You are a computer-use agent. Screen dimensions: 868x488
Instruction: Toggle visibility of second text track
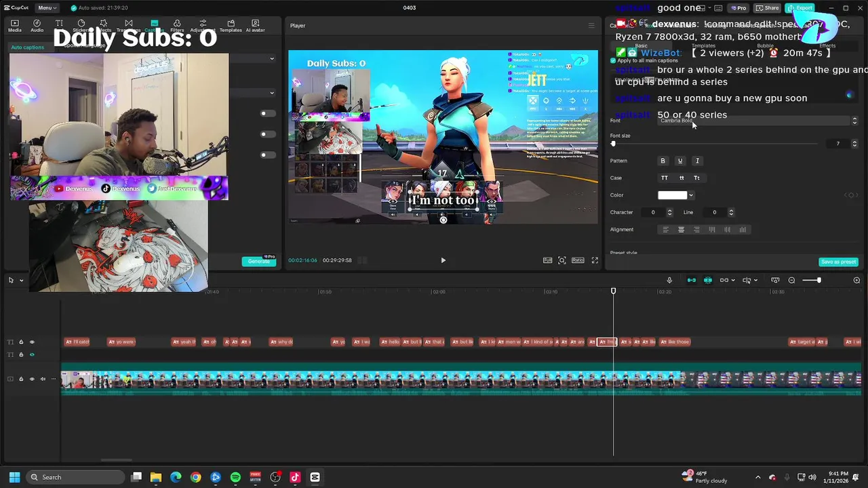[x=32, y=354]
